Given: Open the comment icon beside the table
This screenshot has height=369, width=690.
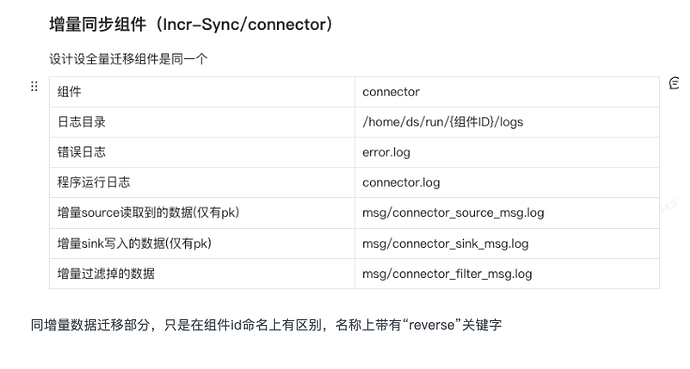Looking at the screenshot, I should pyautogui.click(x=674, y=83).
